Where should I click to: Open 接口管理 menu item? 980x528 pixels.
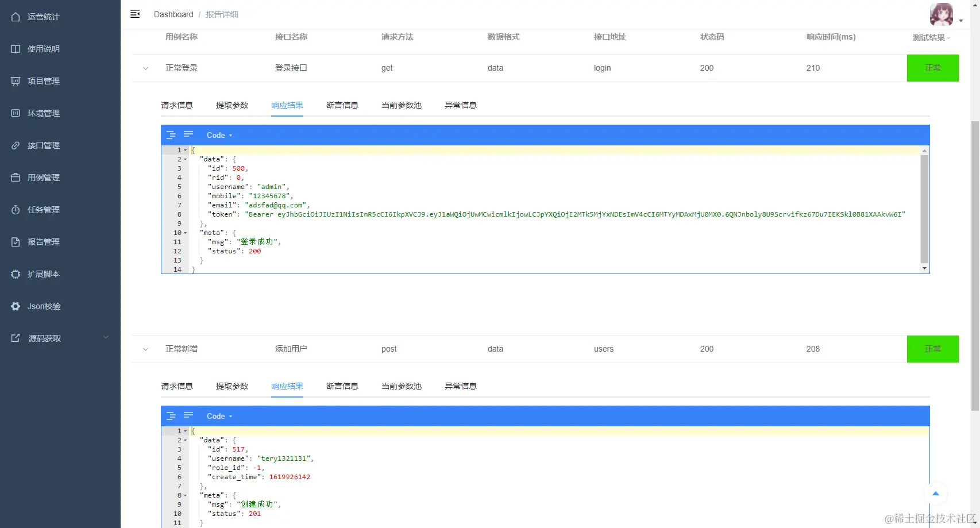(x=60, y=145)
